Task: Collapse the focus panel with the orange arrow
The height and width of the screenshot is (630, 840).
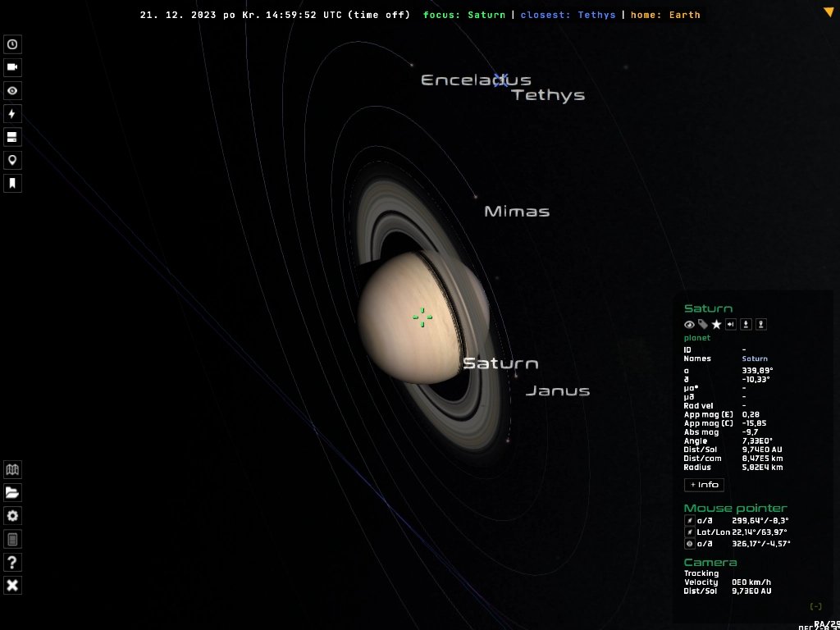Action: coord(829,12)
